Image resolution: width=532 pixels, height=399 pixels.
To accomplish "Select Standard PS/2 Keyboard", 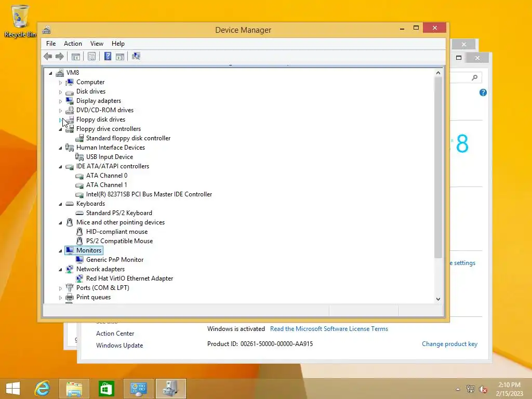I will 119,213.
